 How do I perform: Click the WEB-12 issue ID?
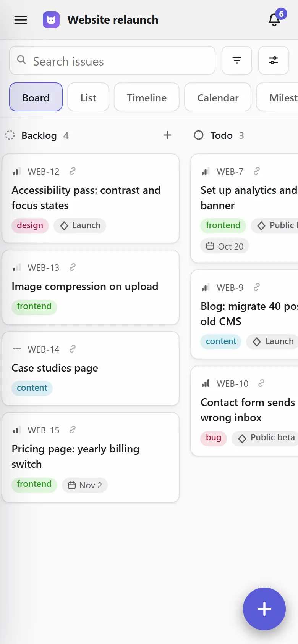pyautogui.click(x=44, y=172)
